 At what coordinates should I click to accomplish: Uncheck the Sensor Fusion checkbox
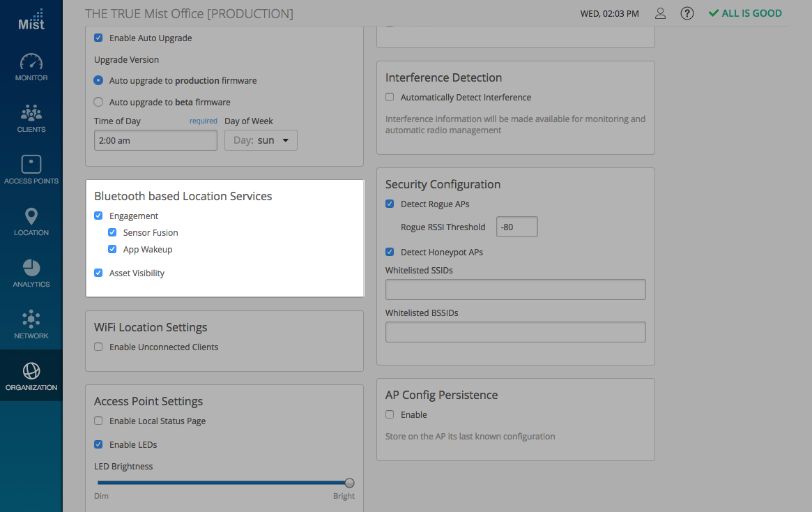[112, 232]
